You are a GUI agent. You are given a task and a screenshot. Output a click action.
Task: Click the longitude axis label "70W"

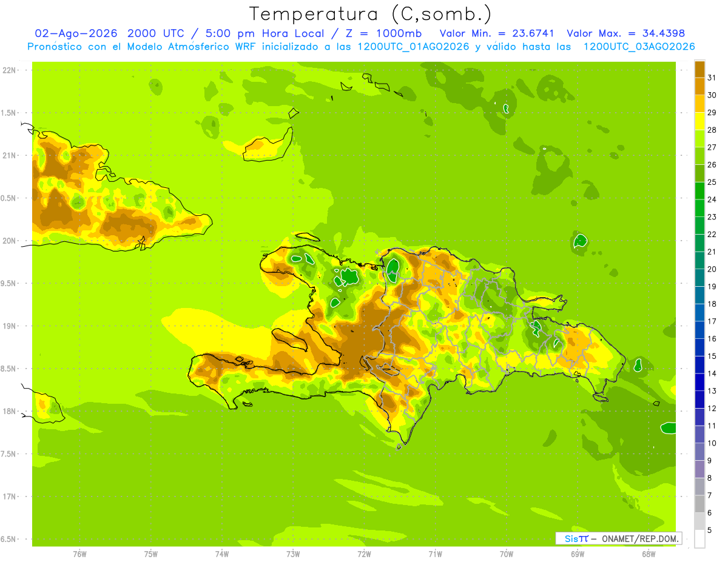[507, 554]
